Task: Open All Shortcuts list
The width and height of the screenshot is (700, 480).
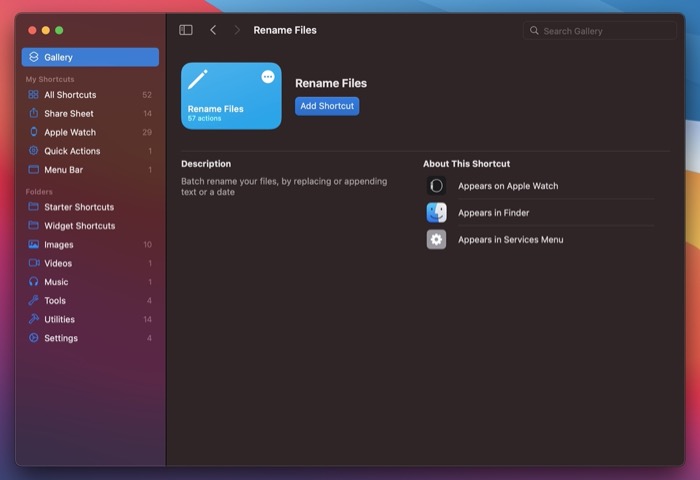Action: [90, 95]
